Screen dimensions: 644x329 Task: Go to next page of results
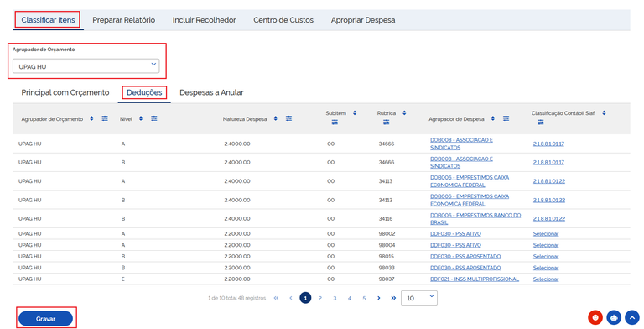pos(379,298)
